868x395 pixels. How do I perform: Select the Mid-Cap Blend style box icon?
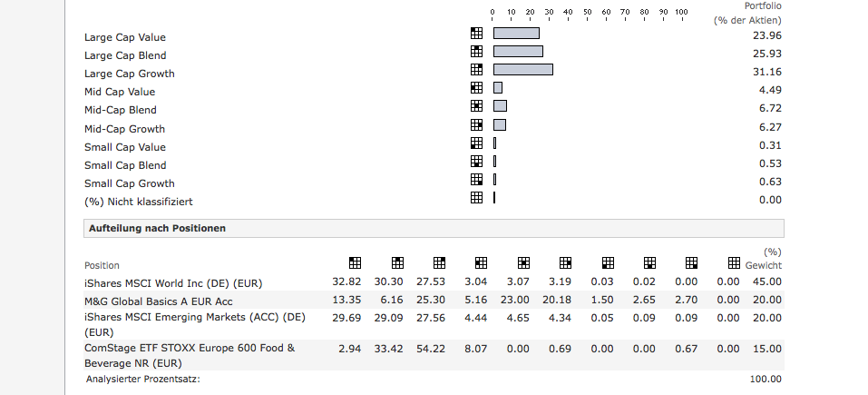[x=477, y=106]
